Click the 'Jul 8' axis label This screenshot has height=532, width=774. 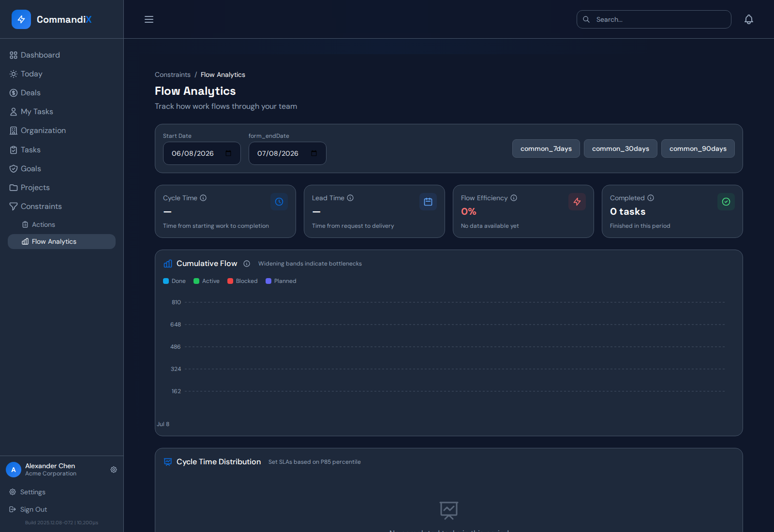coord(163,424)
